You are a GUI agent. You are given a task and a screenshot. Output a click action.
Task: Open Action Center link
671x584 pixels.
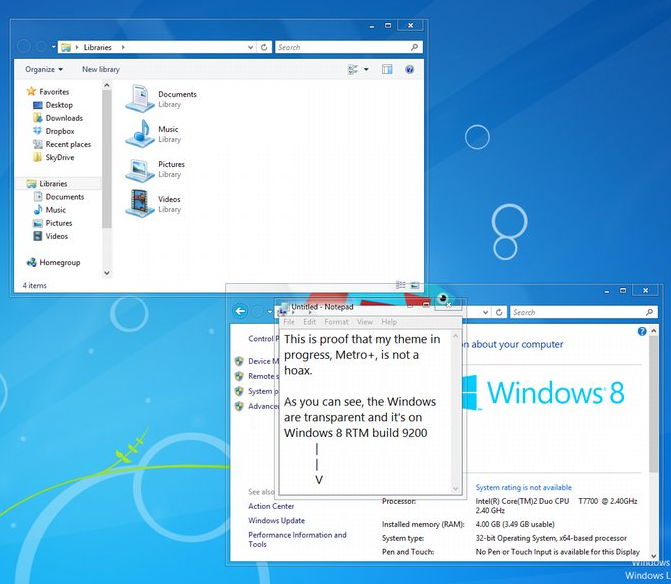coord(271,506)
